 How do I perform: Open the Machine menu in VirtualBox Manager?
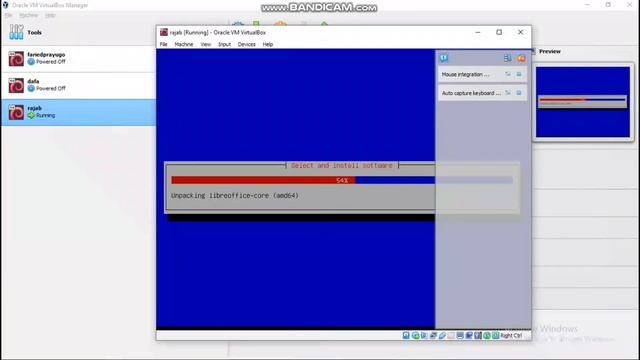29,15
